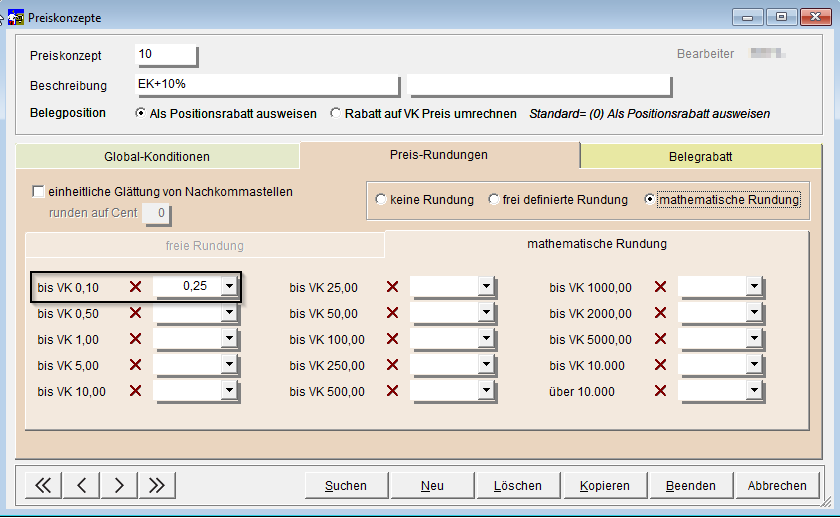Click the red X next to bis VK 1000,00

[661, 287]
